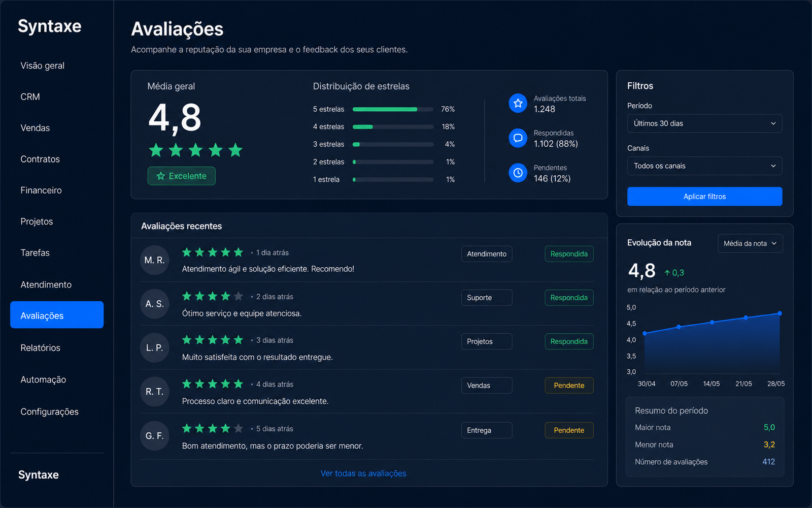Click the 5 estrelas distribution bar
The width and height of the screenshot is (812, 508).
tap(393, 109)
